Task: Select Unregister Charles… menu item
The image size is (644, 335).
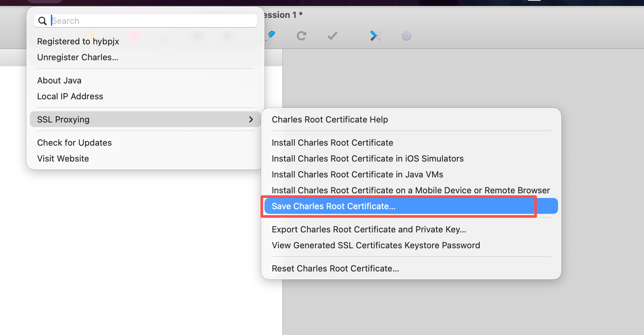Action: pos(78,58)
